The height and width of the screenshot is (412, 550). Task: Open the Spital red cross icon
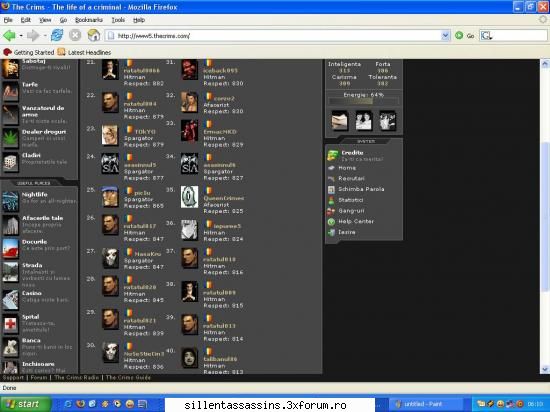coord(10,324)
